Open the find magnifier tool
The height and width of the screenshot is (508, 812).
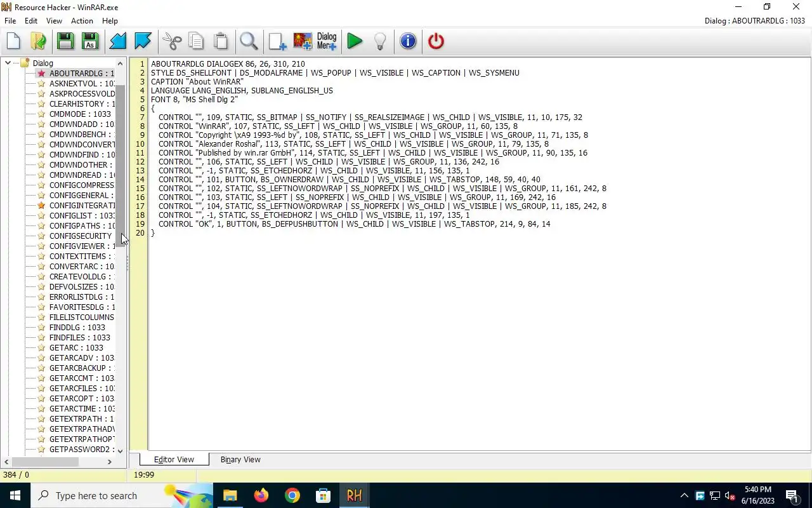[x=249, y=41]
